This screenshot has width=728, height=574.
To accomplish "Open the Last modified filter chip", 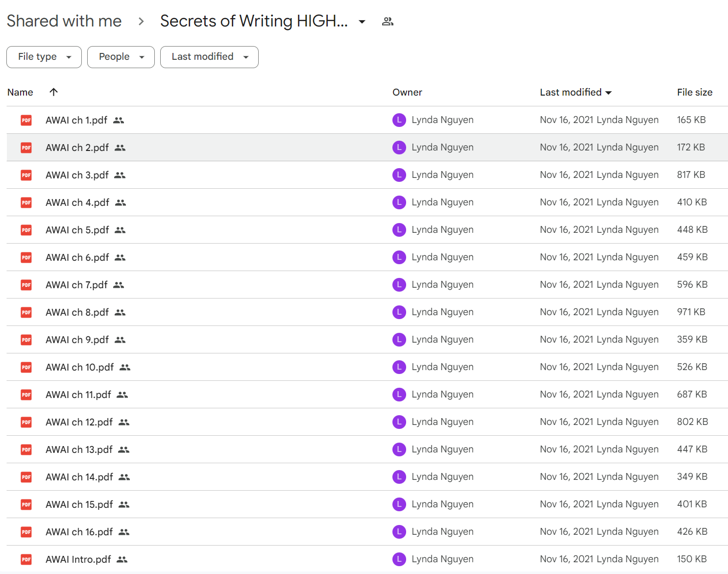I will pos(209,57).
